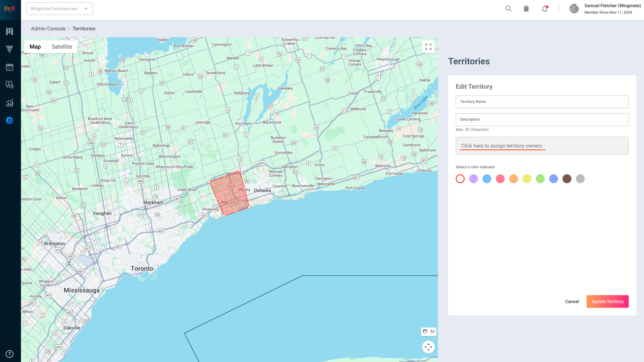
Task: Toggle fullscreen map view
Action: click(428, 47)
